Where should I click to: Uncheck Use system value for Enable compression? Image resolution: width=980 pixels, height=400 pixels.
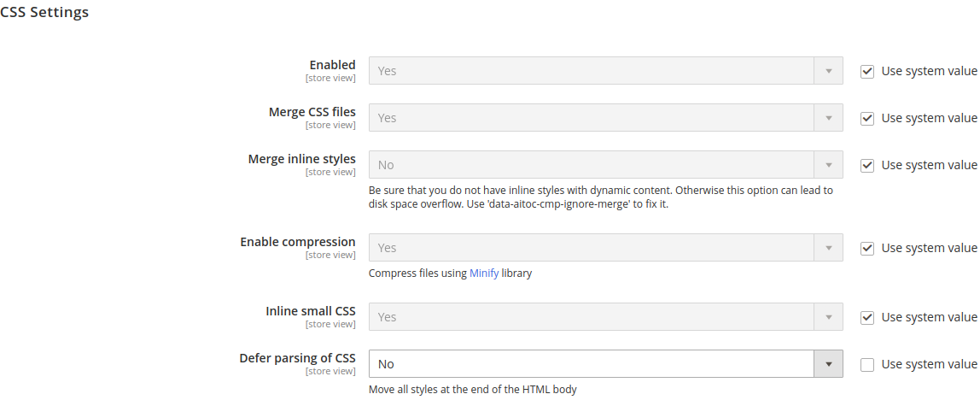(x=866, y=249)
